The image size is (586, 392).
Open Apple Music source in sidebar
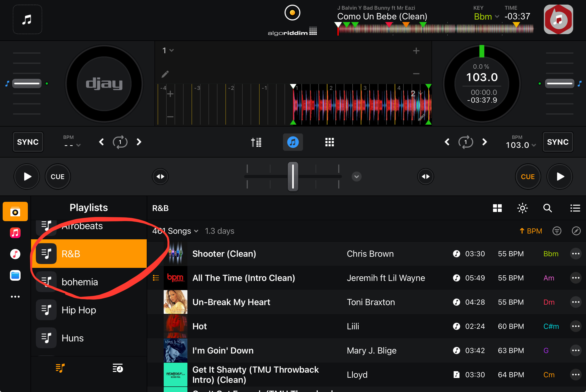(15, 233)
